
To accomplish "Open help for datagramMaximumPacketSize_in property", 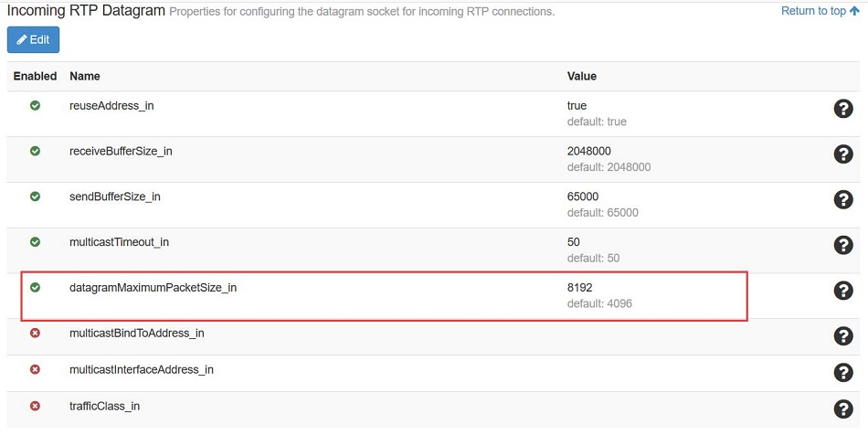I will [x=843, y=291].
